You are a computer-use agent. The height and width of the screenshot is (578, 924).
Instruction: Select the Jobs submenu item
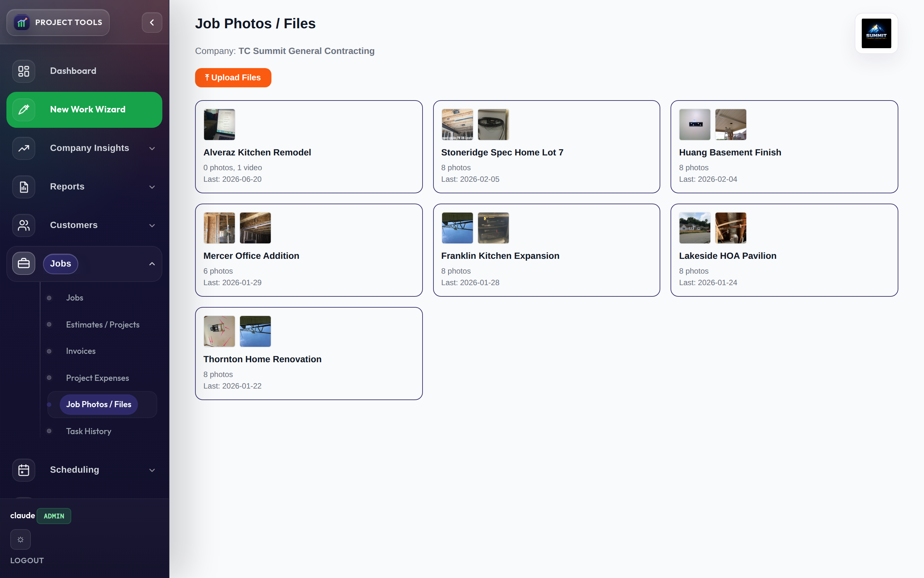click(74, 298)
